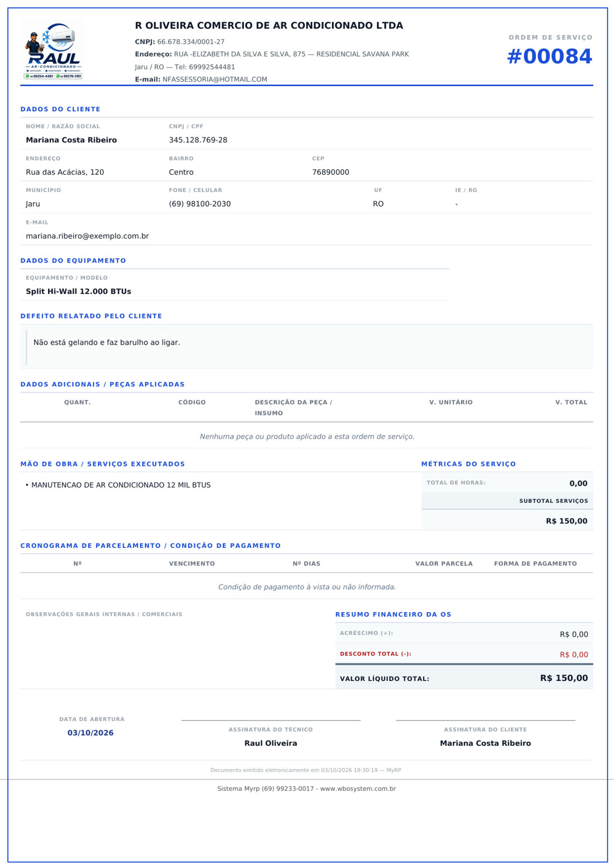The width and height of the screenshot is (614, 868).
Task: Click 'OBSERVAÇÕES GERAIS INTERNAS / COMERCIAIS' label
Action: pos(104,614)
